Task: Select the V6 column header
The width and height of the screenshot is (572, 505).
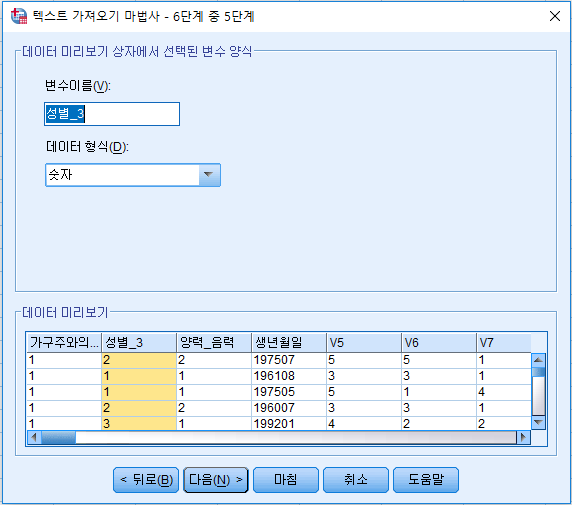Action: [x=439, y=343]
